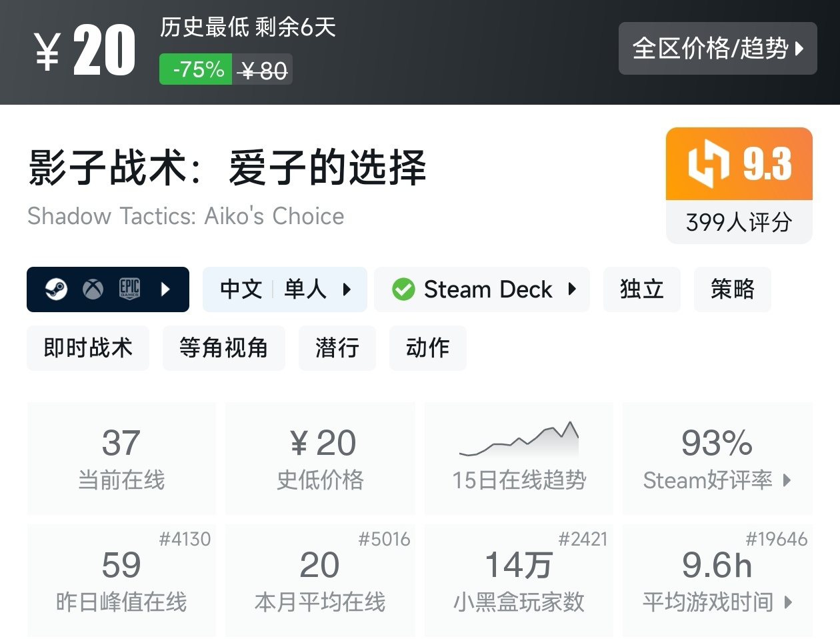Screen dimensions: 840x639
Task: Expand the 中文 单人 language details arrow
Action: point(347,289)
